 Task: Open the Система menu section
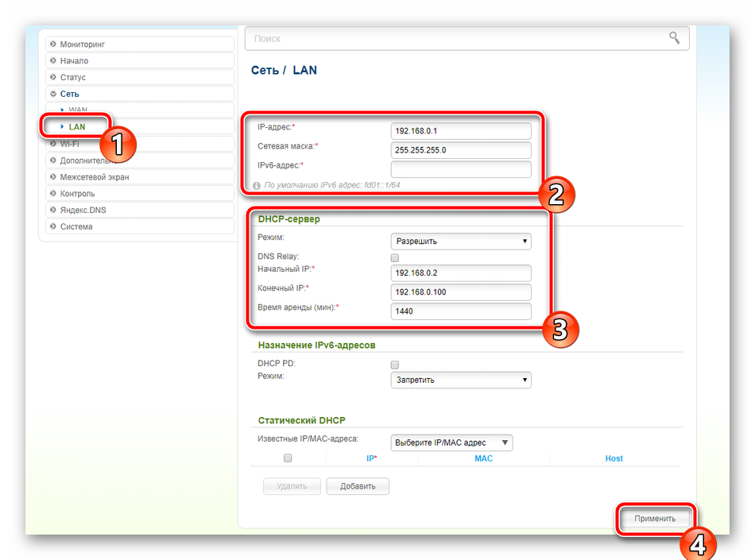[140, 226]
